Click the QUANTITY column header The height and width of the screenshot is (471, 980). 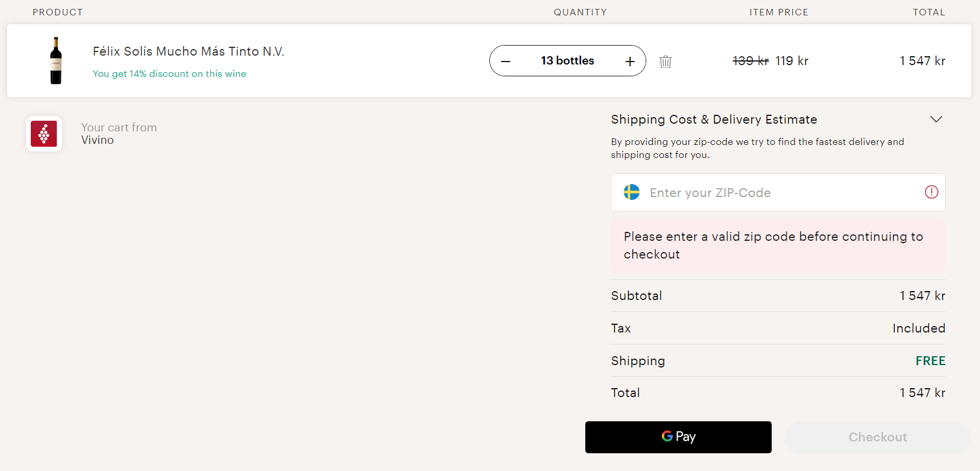click(580, 12)
